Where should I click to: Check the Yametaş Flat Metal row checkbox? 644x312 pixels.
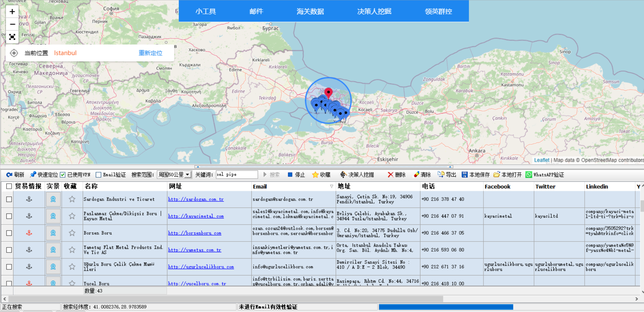click(x=9, y=250)
